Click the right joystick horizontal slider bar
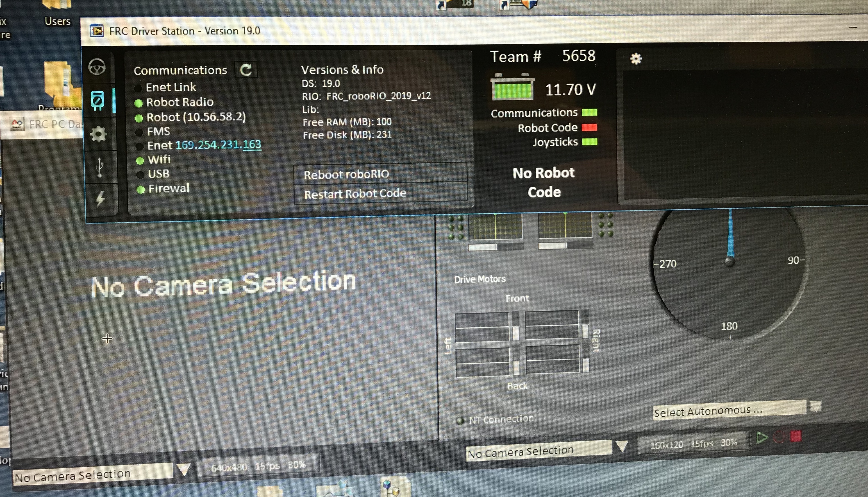 566,245
